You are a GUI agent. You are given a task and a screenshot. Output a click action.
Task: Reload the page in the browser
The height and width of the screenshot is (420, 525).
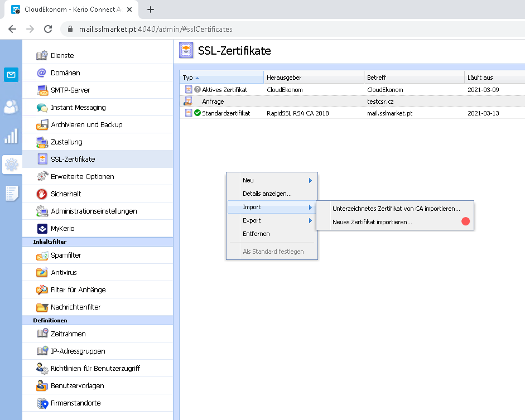(x=48, y=29)
